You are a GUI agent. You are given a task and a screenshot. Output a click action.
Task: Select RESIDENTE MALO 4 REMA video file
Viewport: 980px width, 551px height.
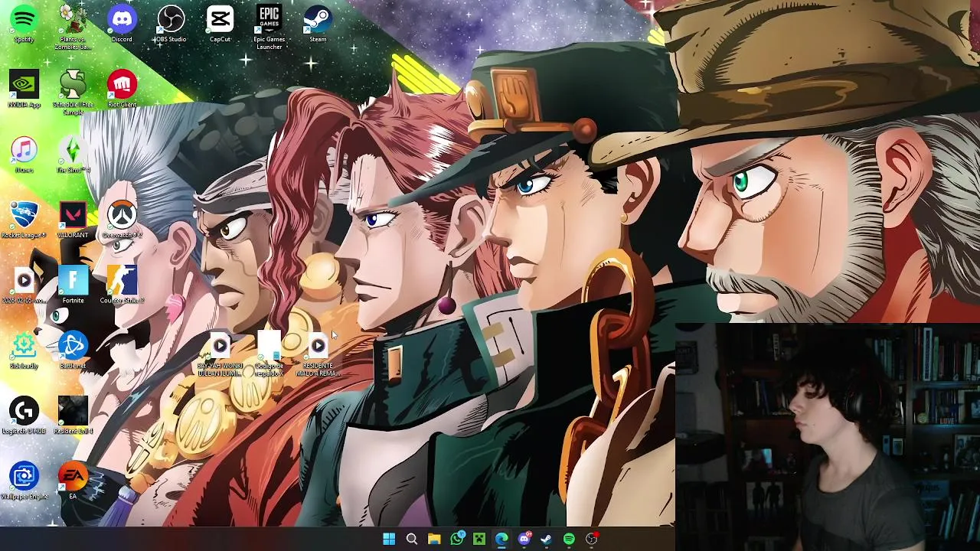tap(318, 354)
